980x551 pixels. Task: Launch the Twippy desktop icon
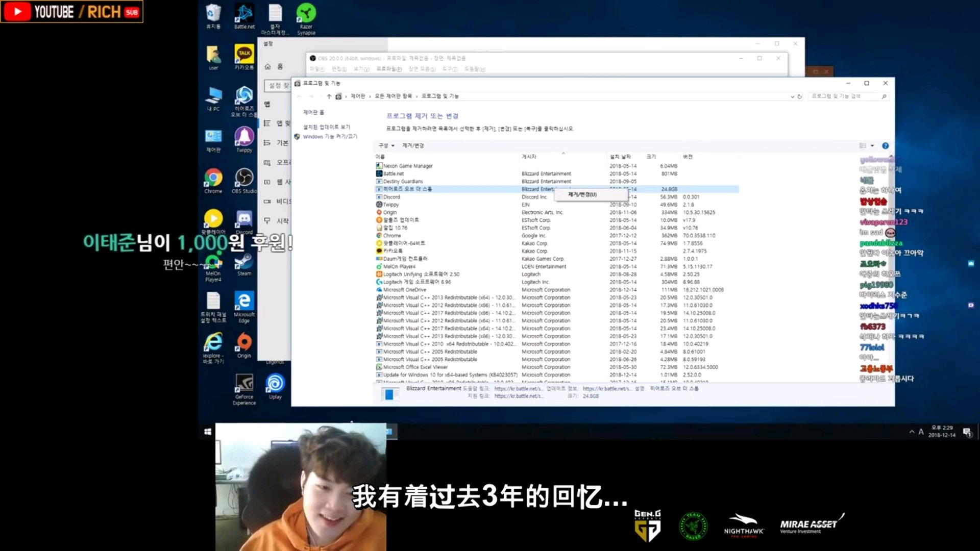tap(244, 139)
